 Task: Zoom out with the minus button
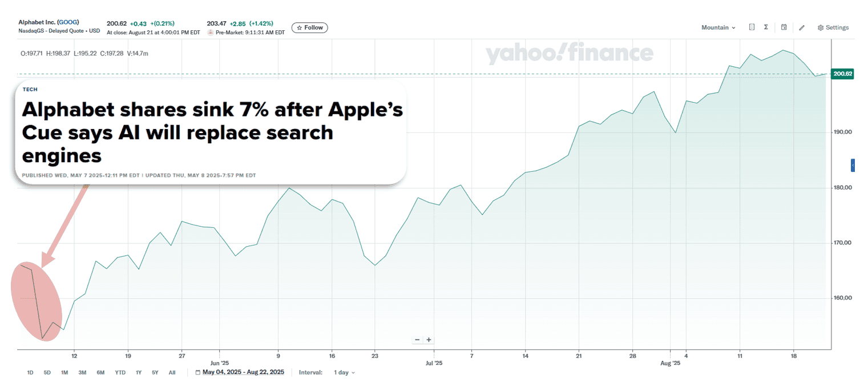point(417,340)
